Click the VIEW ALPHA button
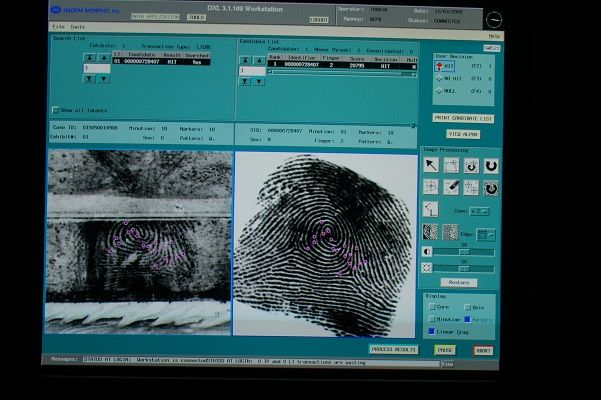This screenshot has width=601, height=400. (463, 134)
